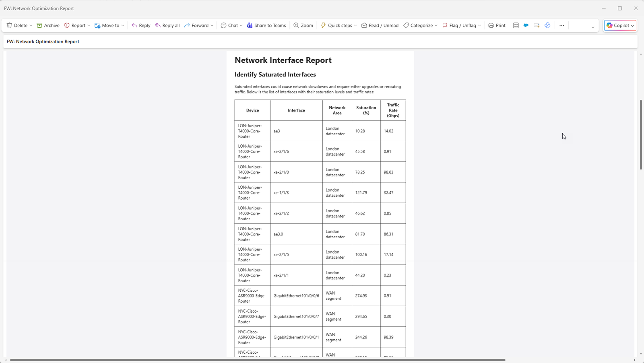Mark the email Read / Unread
This screenshot has width=644, height=363.
coord(380,25)
